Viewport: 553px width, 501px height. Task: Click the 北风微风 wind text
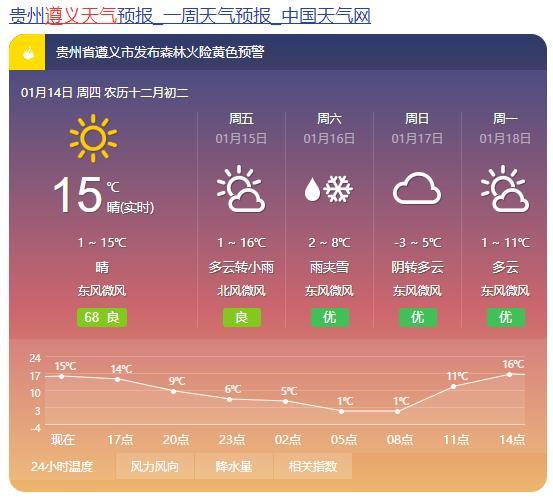241,291
